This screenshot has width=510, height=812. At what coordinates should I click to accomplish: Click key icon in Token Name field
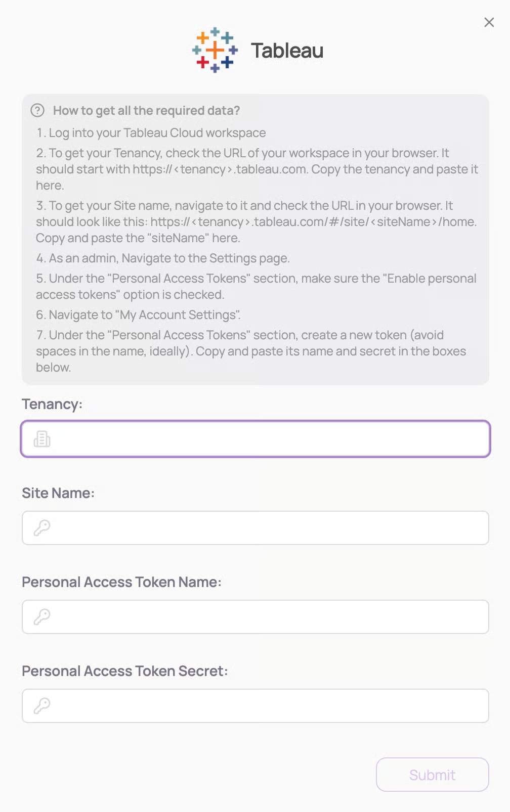tap(42, 617)
